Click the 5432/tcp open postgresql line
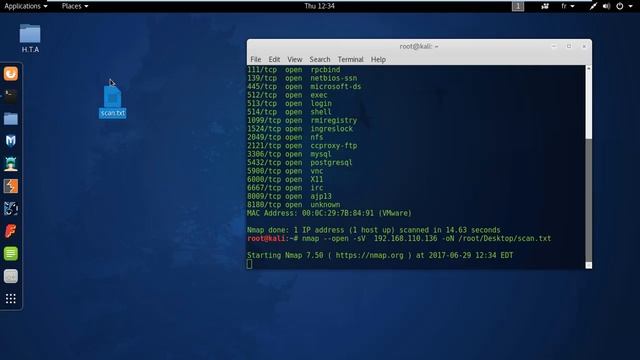Viewport: 640px width, 360px height. (x=299, y=162)
